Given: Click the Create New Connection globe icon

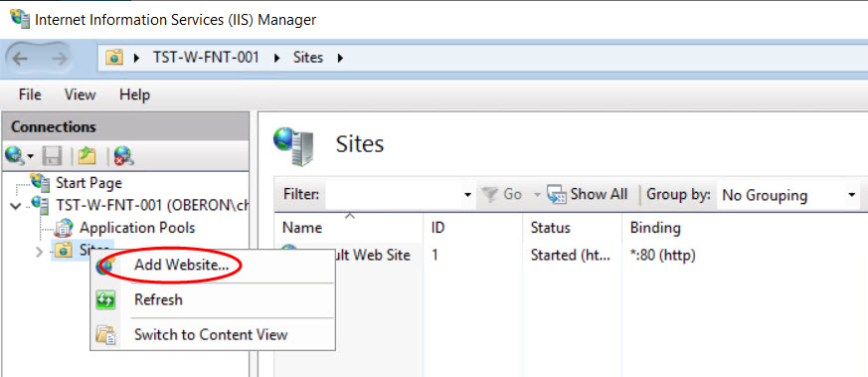Looking at the screenshot, I should click(x=13, y=157).
